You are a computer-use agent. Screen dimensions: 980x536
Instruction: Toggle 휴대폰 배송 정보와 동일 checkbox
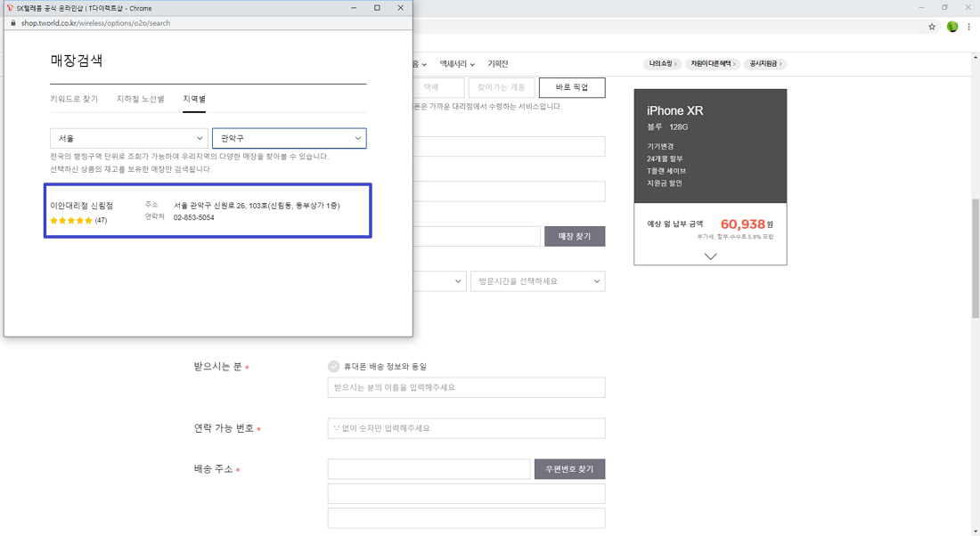(x=334, y=367)
